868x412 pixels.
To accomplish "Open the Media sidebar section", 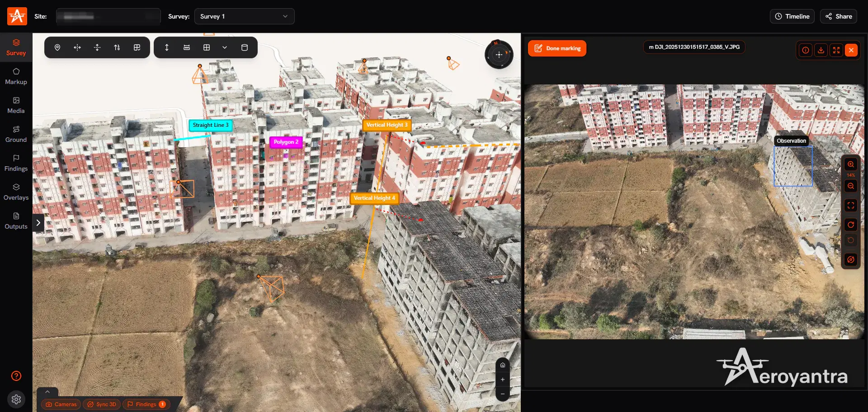I will point(16,105).
